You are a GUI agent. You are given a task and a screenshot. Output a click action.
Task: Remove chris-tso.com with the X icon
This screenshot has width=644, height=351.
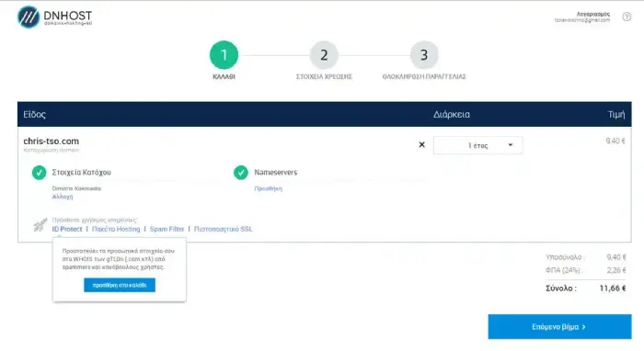coord(421,145)
